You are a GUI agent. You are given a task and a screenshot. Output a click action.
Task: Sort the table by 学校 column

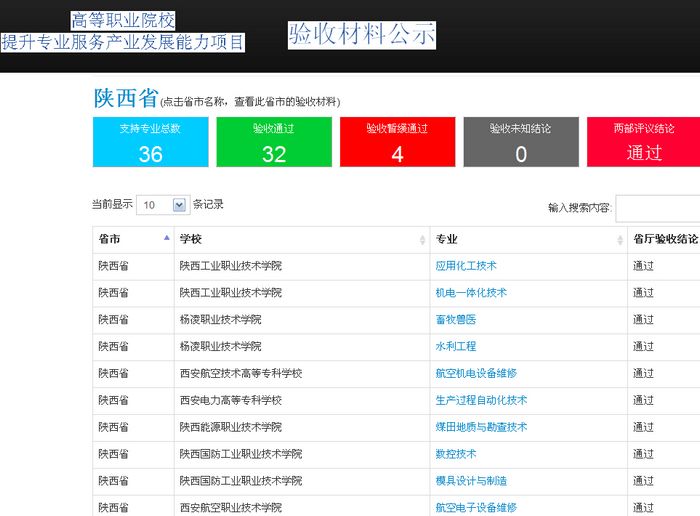301,240
